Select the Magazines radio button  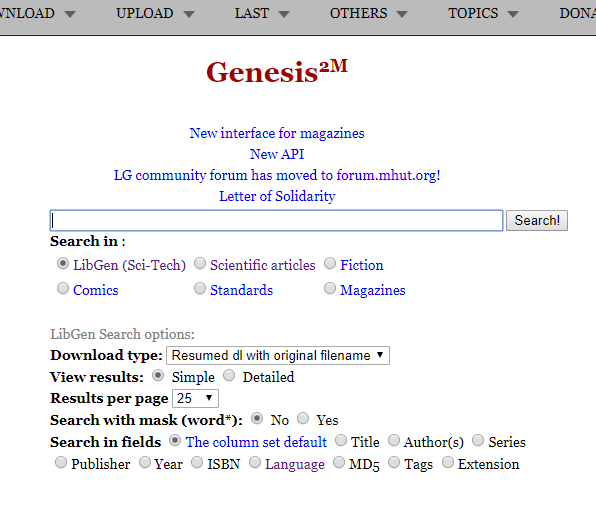click(330, 289)
